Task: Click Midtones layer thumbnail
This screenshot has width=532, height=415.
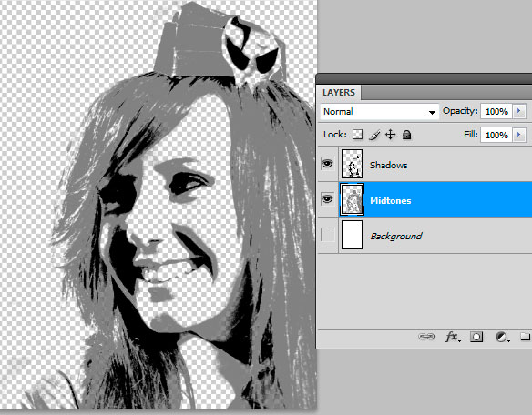Action: coord(352,199)
